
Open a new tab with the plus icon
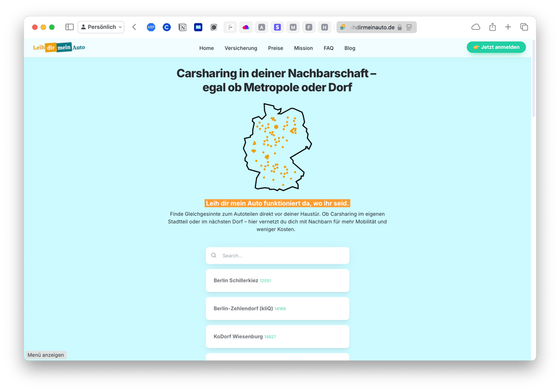(508, 27)
